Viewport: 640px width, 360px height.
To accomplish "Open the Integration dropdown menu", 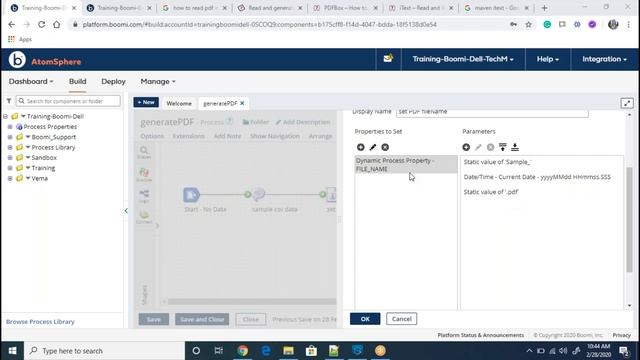I will 604,59.
